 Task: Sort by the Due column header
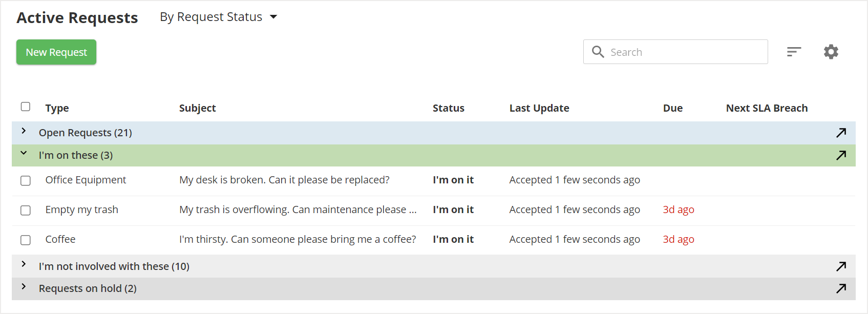[x=673, y=108]
